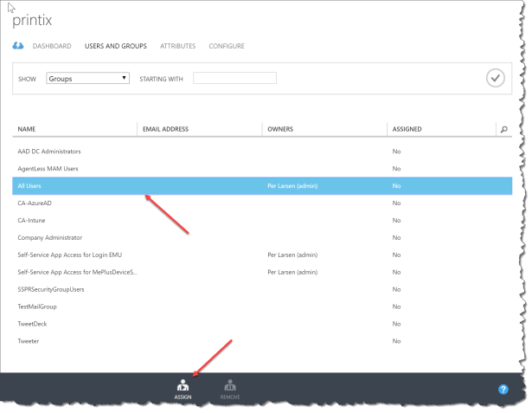
Task: Select the Company Administrator group
Action: (x=50, y=238)
